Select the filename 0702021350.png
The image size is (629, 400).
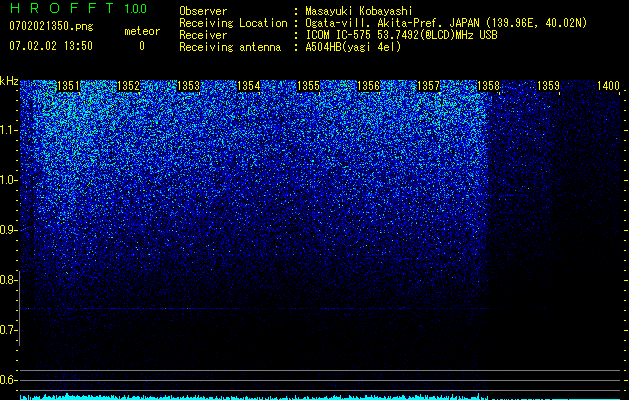[x=51, y=26]
